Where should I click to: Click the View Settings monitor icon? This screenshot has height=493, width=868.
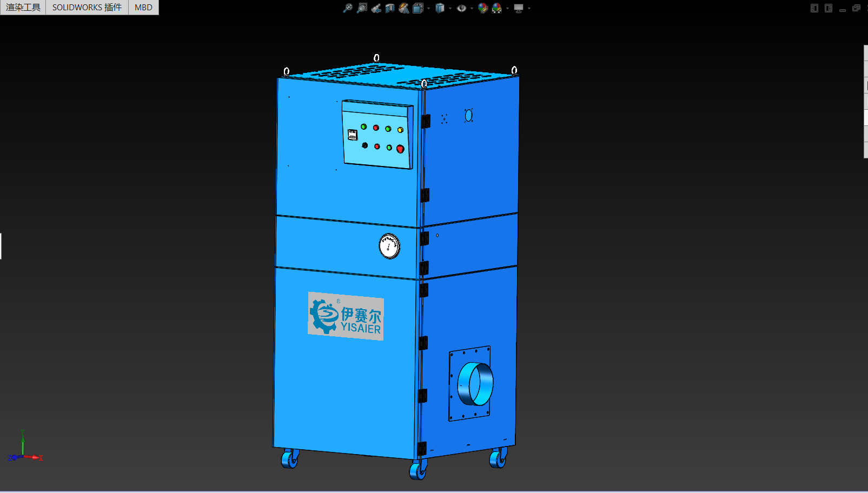[519, 8]
